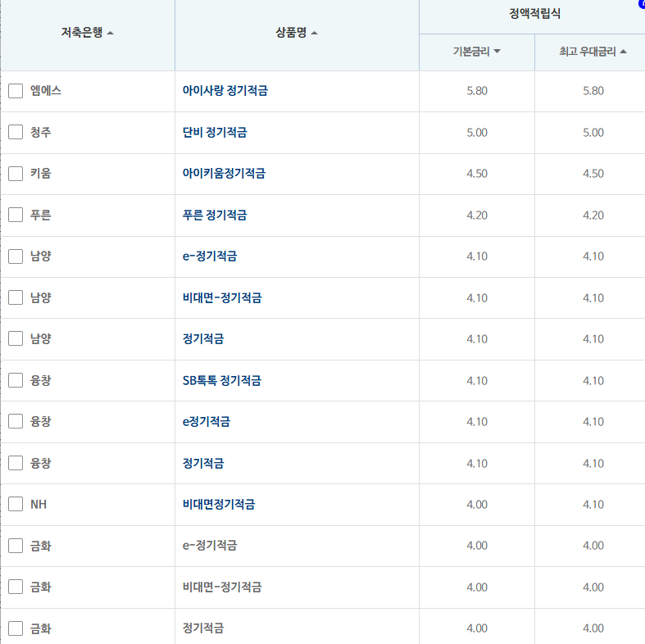Select checkbox for 융창 SB톡톡 정기적금

(16, 380)
